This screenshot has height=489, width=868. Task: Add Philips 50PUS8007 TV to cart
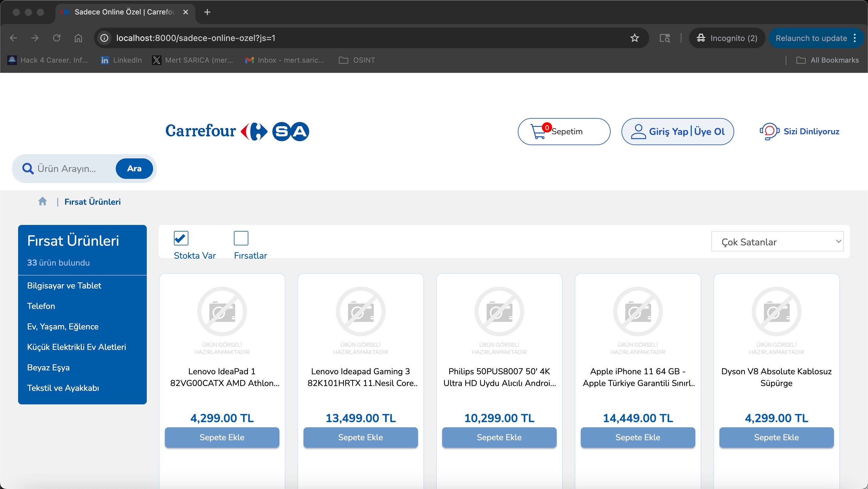[x=499, y=438]
